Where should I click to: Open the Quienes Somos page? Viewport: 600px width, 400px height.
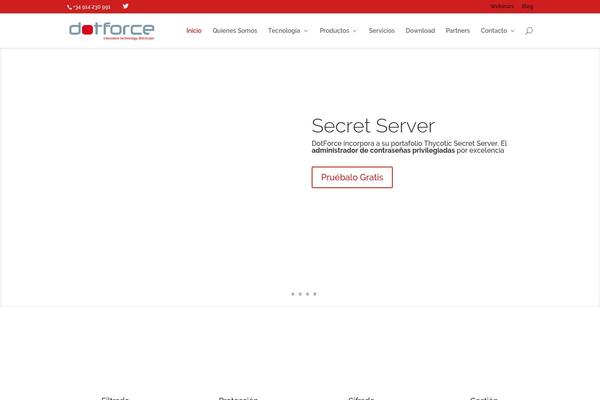click(x=235, y=31)
